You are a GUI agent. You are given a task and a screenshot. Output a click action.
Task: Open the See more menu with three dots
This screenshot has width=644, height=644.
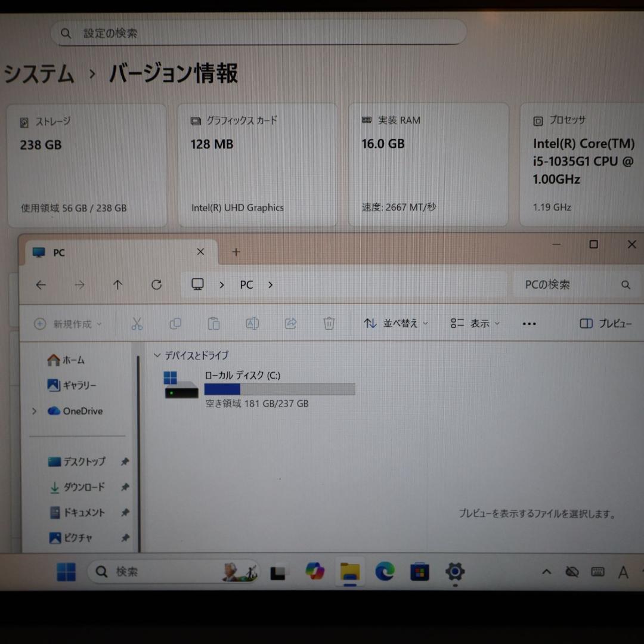point(529,323)
